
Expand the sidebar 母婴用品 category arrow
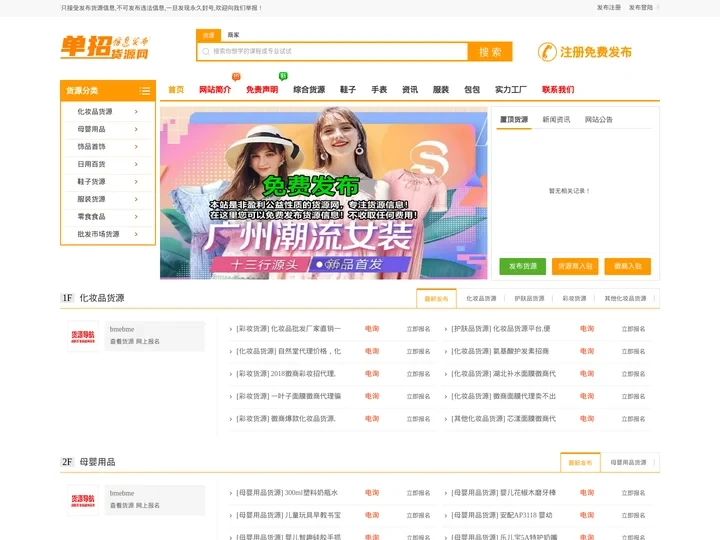pyautogui.click(x=136, y=129)
